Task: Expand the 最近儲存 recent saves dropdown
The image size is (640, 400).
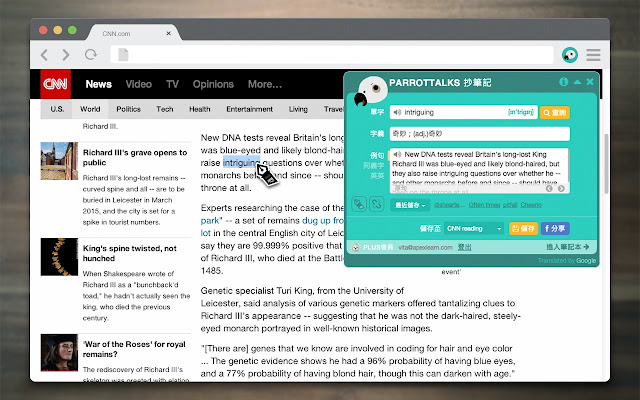Action: 410,205
